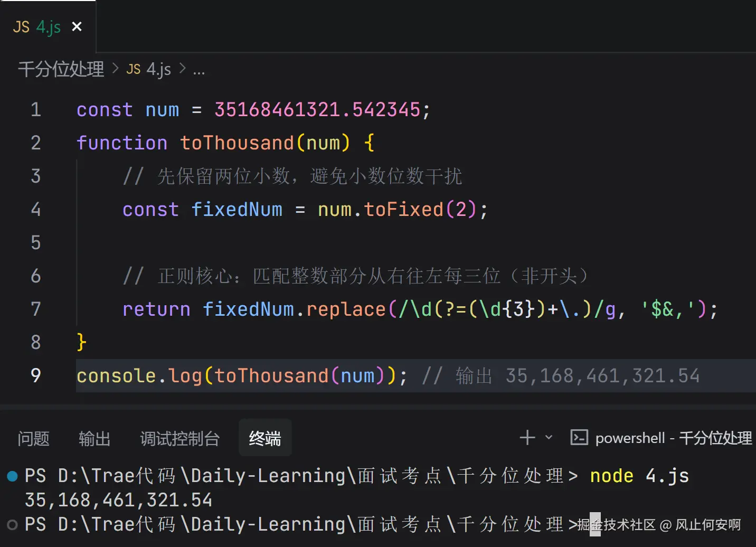
Task: Click the powershell - 千分位处理 terminal label
Action: 673,438
